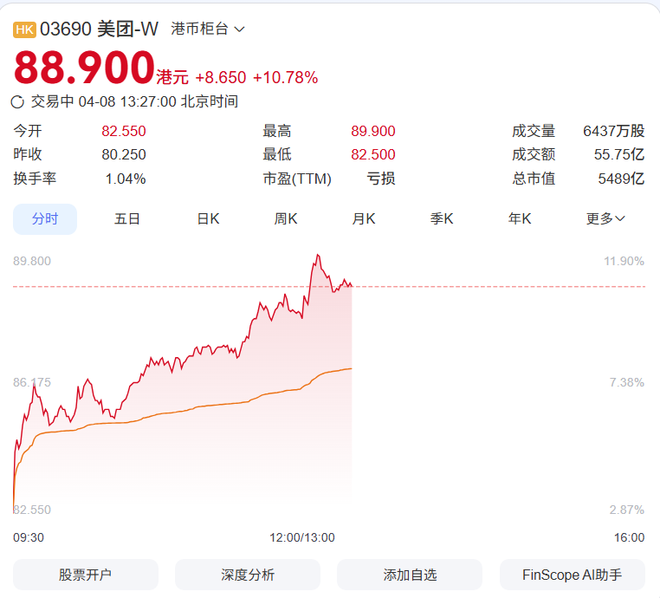Click the orange HK market badge

coord(24,29)
